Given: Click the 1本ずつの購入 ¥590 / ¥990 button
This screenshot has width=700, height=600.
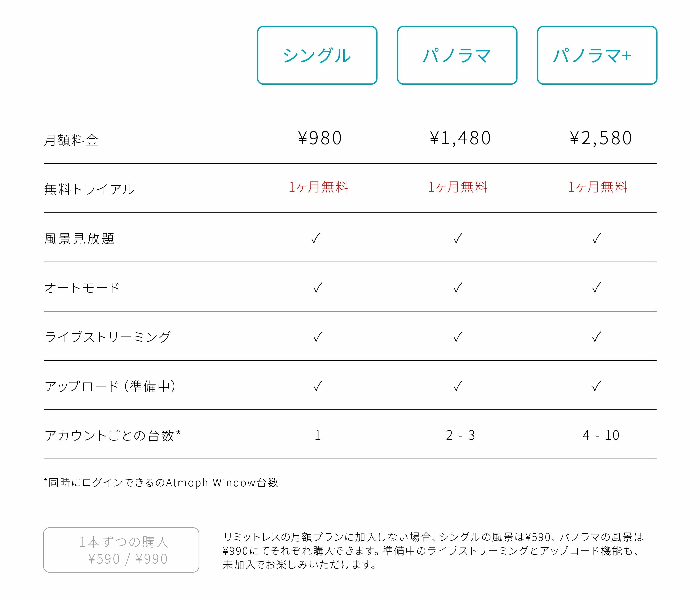Looking at the screenshot, I should coord(121,550).
